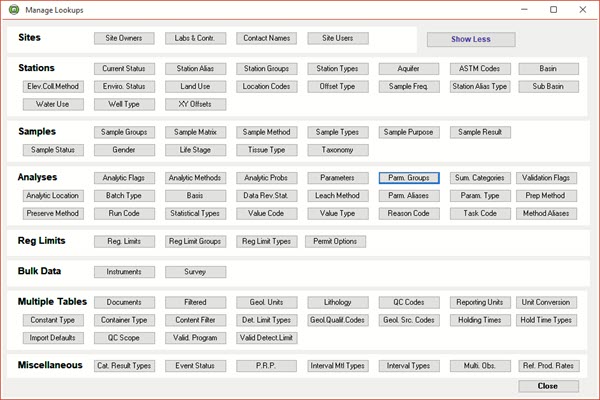Screen dimensions: 600x400
Task: Open Lithology lookup
Action: 338,302
